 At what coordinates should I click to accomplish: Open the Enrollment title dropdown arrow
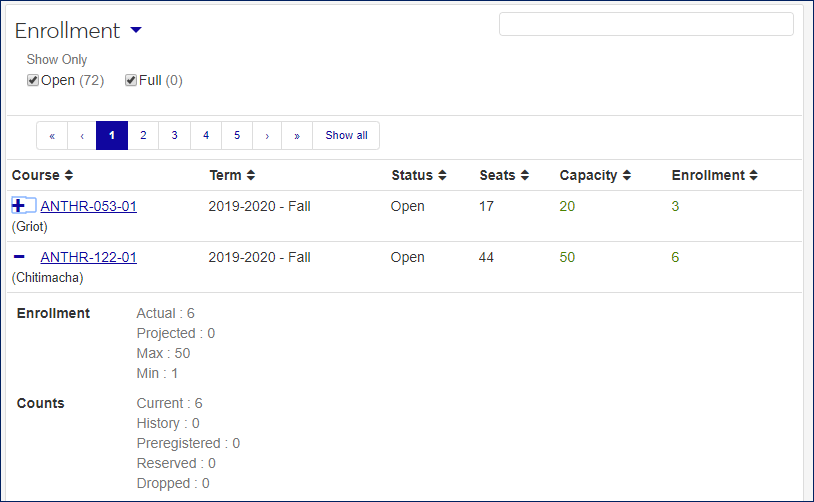[136, 31]
